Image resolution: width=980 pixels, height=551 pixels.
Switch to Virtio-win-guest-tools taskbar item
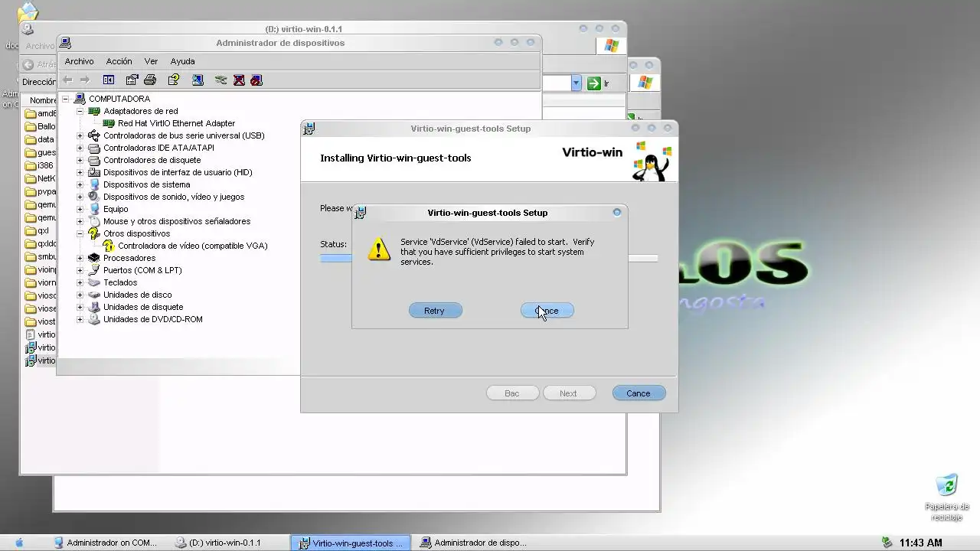[x=351, y=543]
